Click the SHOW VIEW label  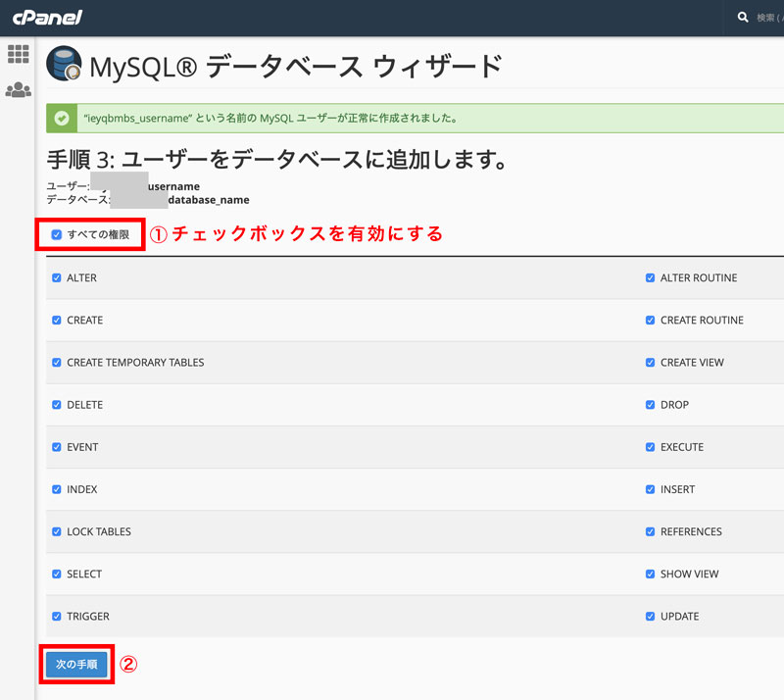pyautogui.click(x=690, y=574)
